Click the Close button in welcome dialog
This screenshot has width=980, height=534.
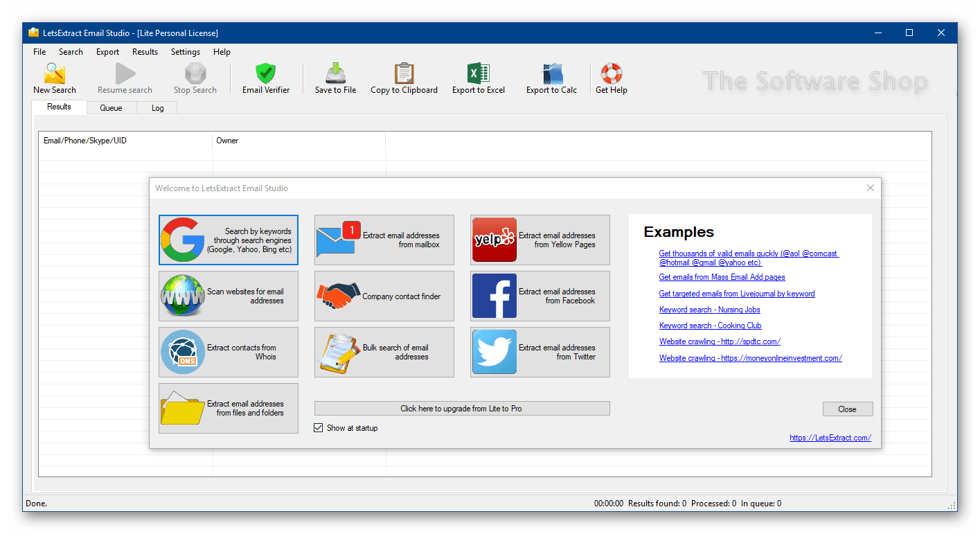[848, 409]
